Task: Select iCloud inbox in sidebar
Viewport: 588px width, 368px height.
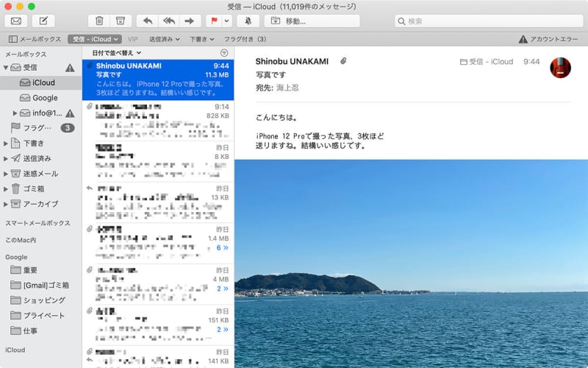Action: 41,82
